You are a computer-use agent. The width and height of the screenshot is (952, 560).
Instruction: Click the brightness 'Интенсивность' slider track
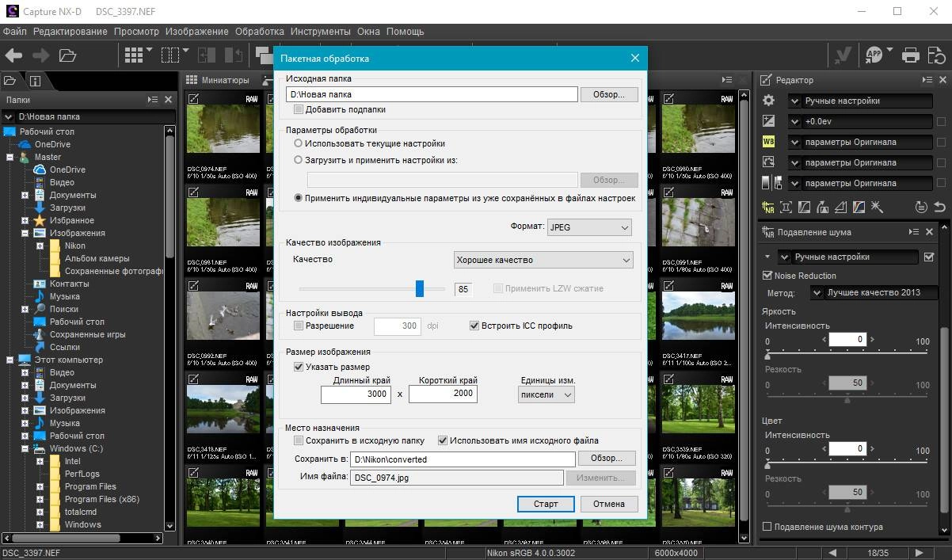[x=847, y=352]
